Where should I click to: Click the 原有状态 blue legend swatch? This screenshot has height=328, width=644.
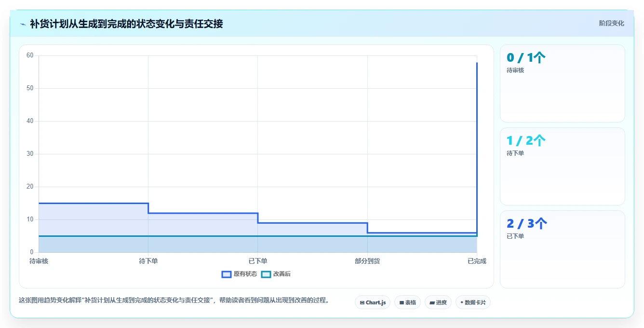click(x=227, y=274)
